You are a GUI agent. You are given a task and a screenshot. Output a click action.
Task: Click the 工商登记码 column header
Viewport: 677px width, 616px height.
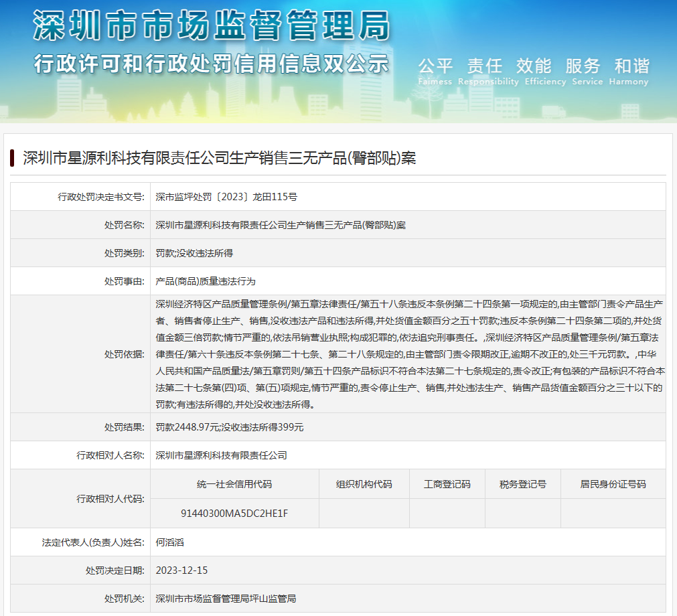(x=447, y=484)
